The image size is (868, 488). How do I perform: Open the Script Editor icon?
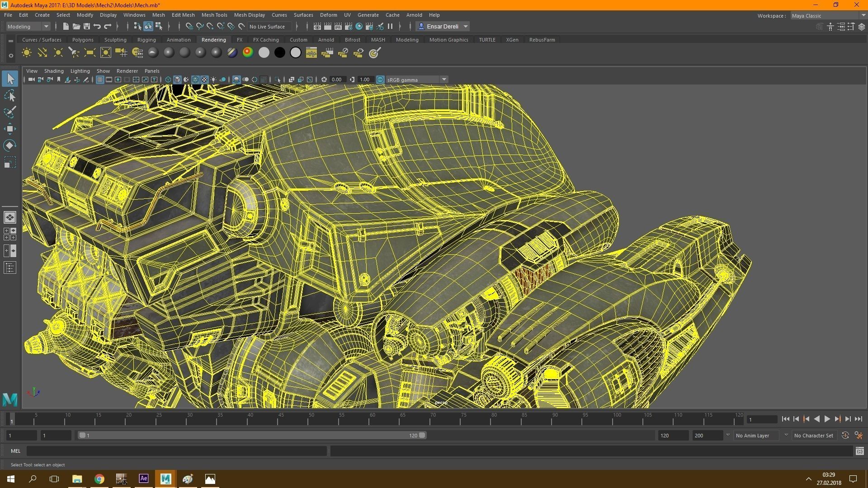click(x=859, y=451)
